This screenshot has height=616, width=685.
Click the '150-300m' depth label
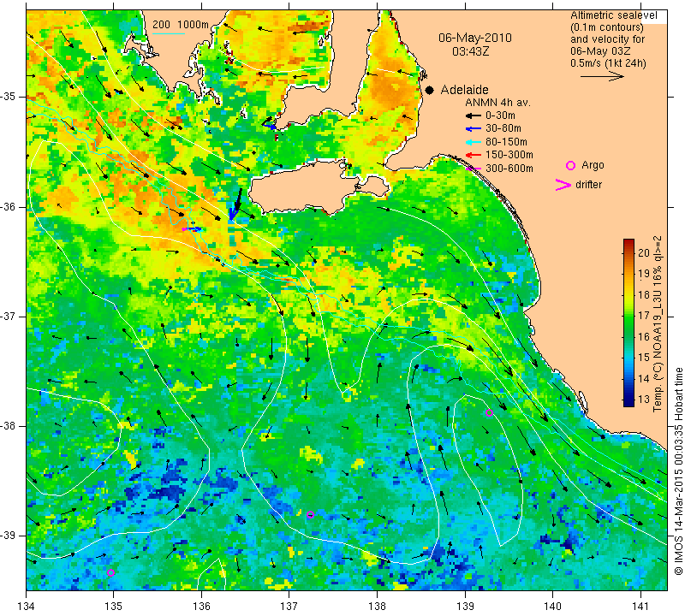tap(509, 155)
